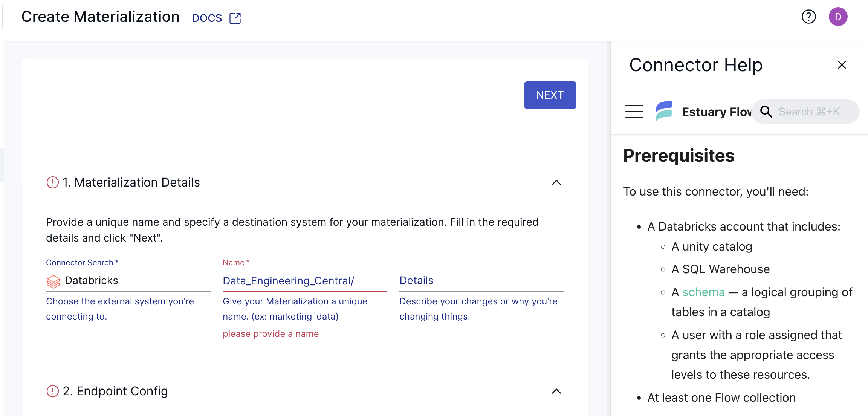Open the user avatar D menu
This screenshot has width=868, height=416.
[838, 17]
